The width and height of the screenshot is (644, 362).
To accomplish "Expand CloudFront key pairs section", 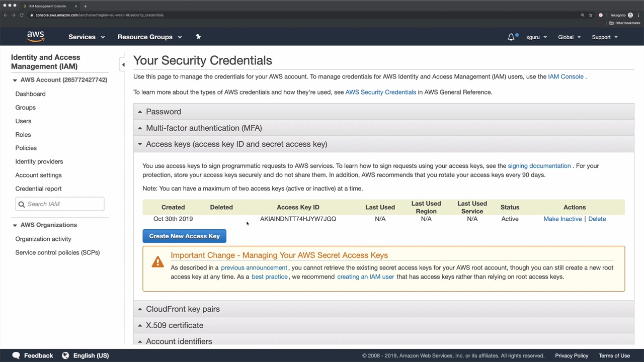I will tap(182, 309).
